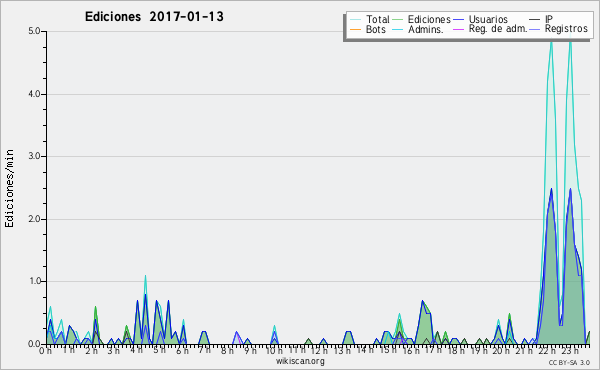
Task: Click the y-axis value 1.0
Action: click(34, 281)
